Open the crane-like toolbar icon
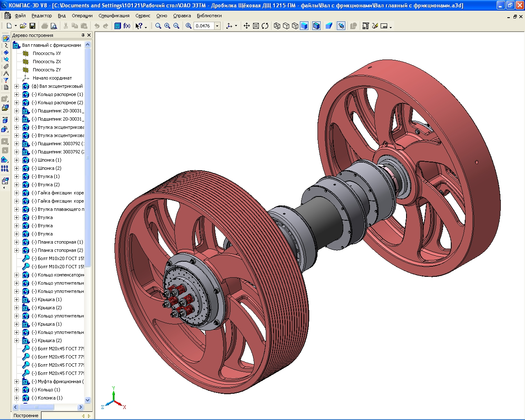Screen dimensions: 525x420 click(x=365, y=26)
